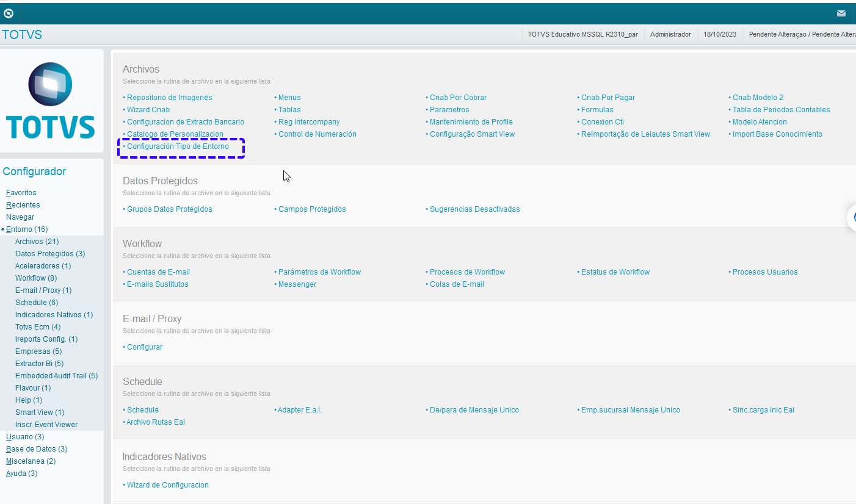856x504 pixels.
Task: Open Configurar under E-mail / Proxy
Action: point(145,347)
